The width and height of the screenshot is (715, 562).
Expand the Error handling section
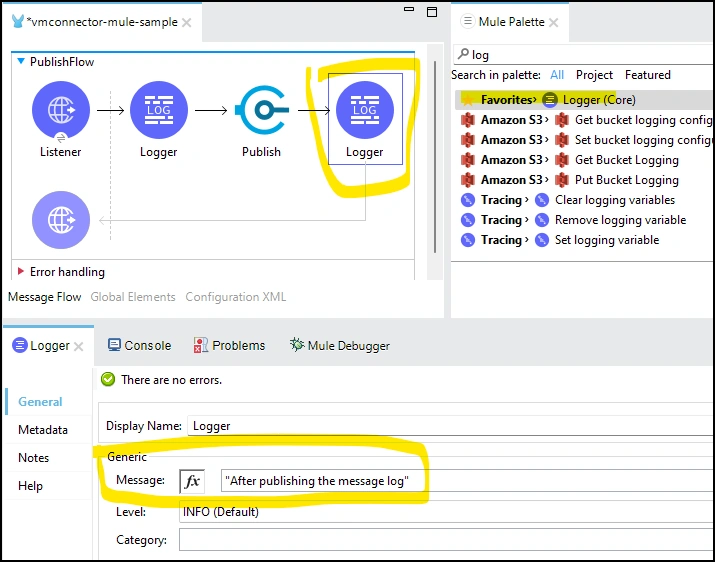21,271
